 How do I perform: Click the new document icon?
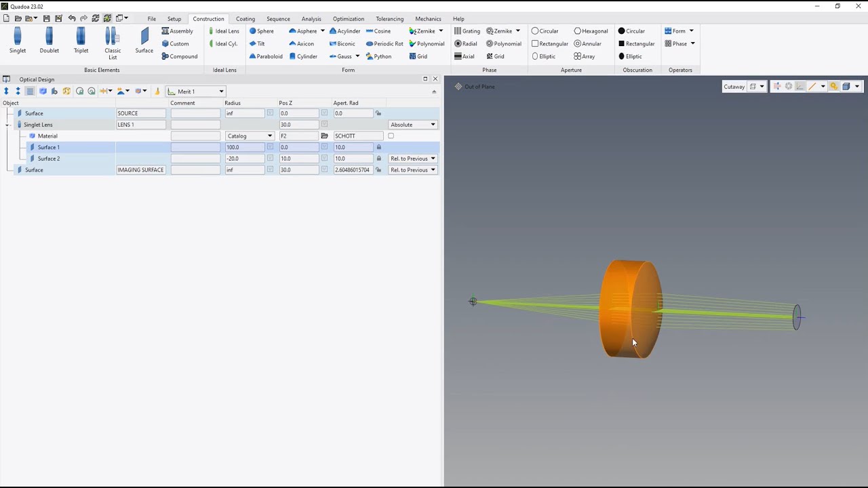[x=6, y=18]
